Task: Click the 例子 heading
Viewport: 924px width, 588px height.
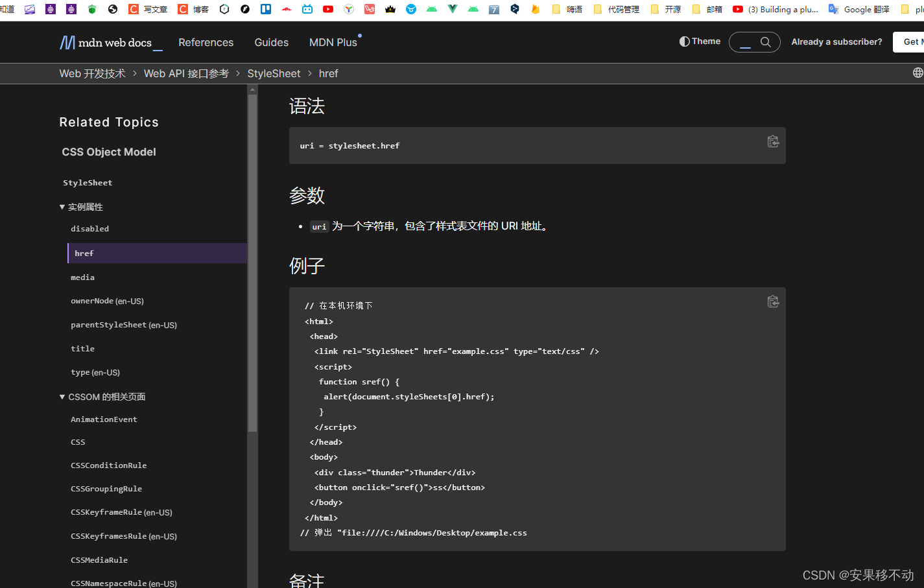Action: [x=307, y=266]
